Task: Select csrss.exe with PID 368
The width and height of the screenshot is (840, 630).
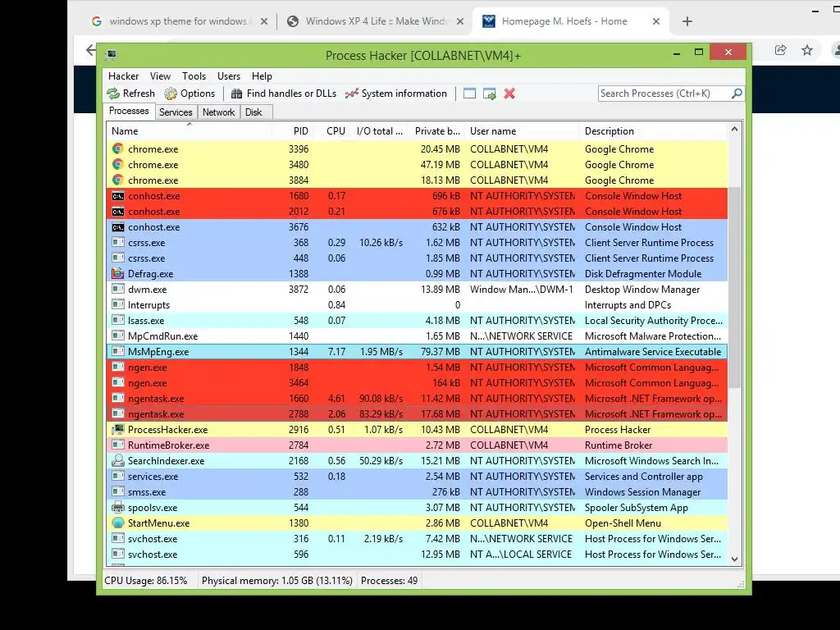Action: point(418,243)
